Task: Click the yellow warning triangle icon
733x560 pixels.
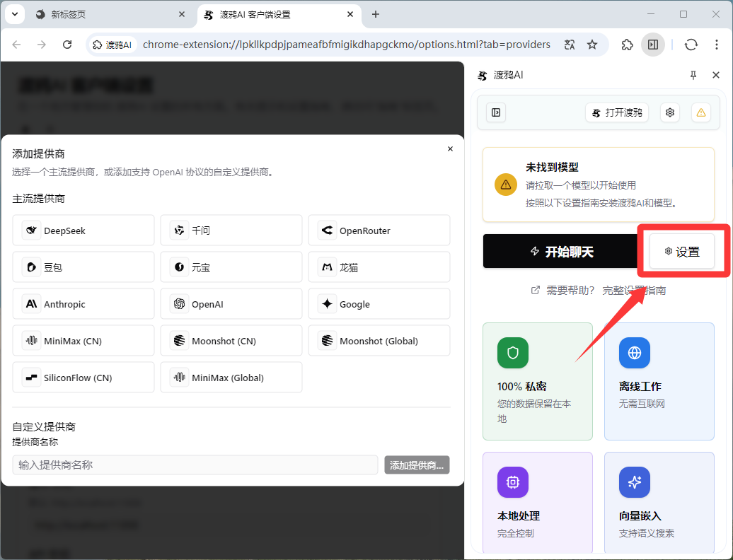Action: coord(700,112)
